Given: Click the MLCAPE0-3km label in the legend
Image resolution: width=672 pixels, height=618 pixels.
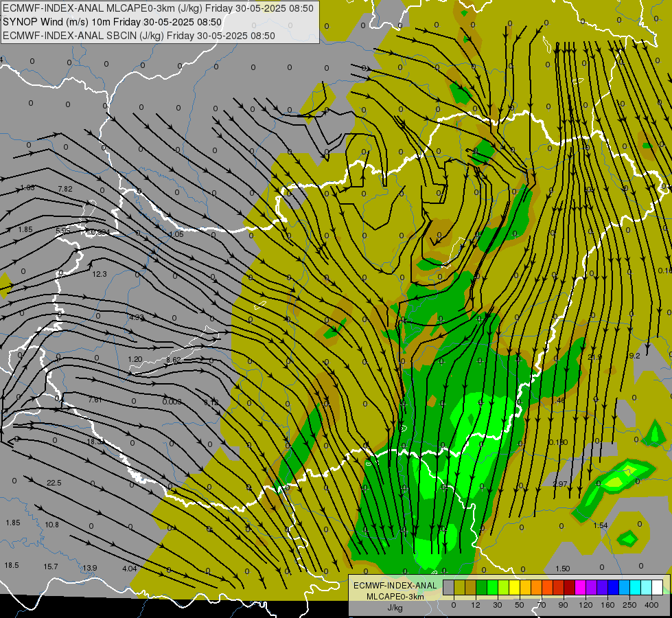Looking at the screenshot, I should pos(395,597).
